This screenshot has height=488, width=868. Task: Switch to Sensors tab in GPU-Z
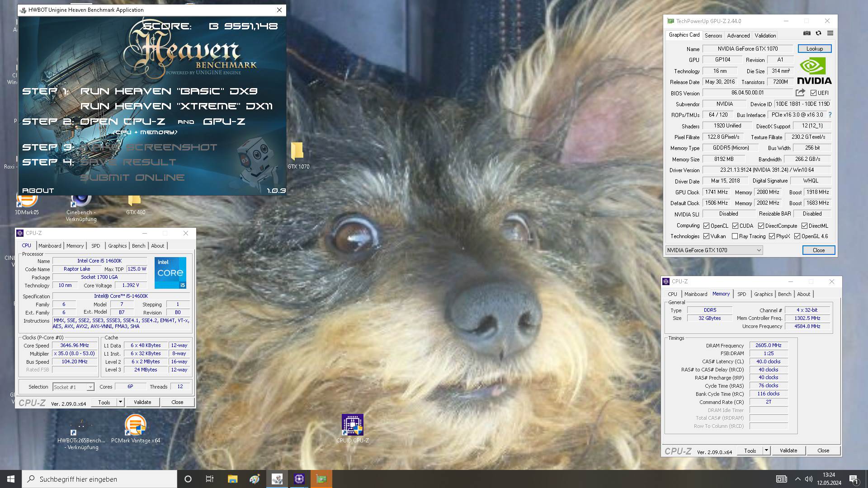coord(713,35)
